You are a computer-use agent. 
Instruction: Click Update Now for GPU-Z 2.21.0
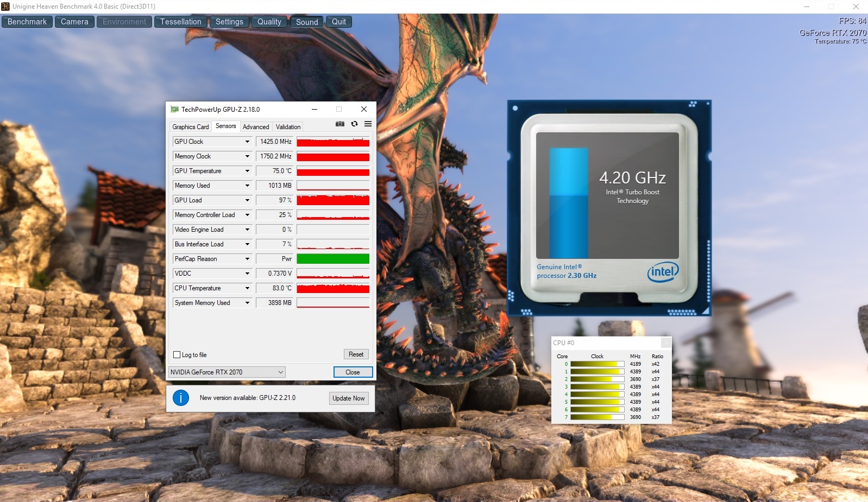[349, 398]
